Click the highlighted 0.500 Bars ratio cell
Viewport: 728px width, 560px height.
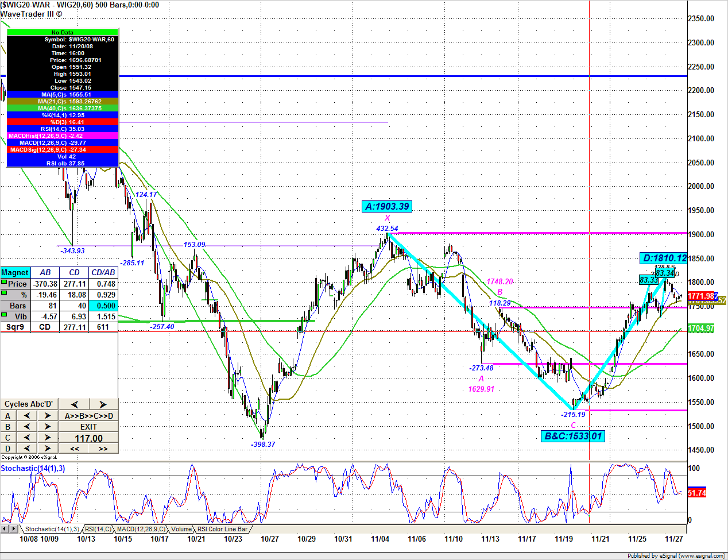point(103,306)
